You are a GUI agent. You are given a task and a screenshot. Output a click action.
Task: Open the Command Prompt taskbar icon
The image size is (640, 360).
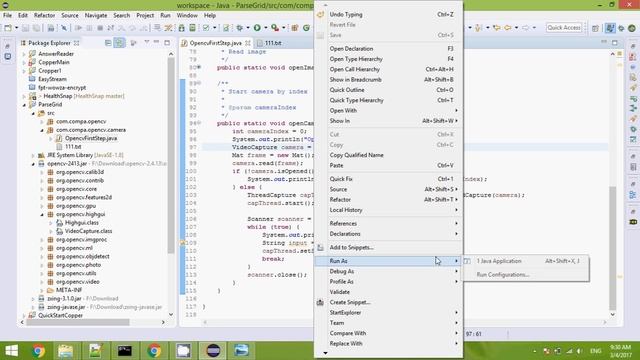[124, 351]
